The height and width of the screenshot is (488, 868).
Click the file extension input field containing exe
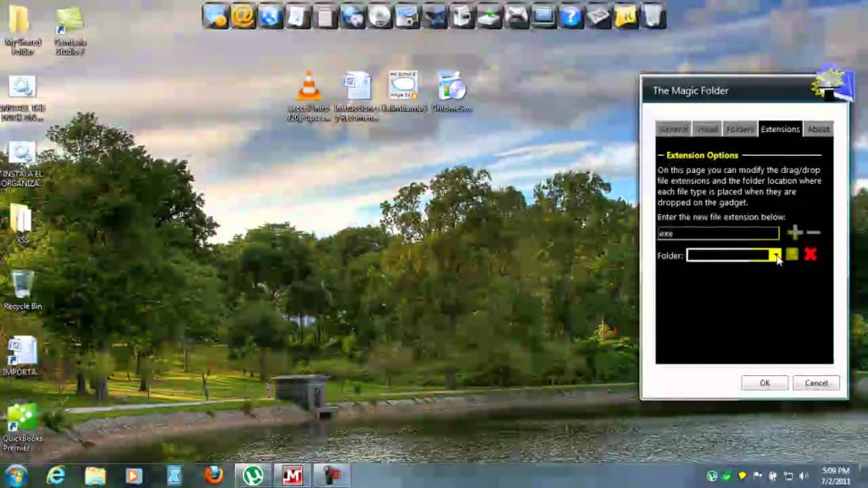pos(718,233)
